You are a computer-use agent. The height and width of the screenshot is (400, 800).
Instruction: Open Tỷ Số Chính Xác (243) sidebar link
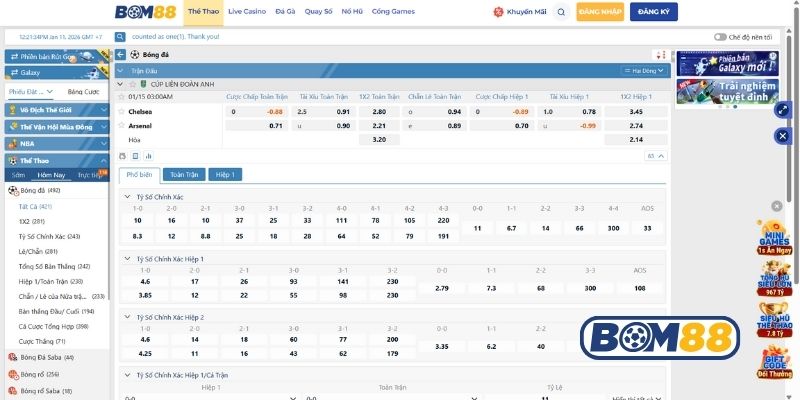pos(49,236)
